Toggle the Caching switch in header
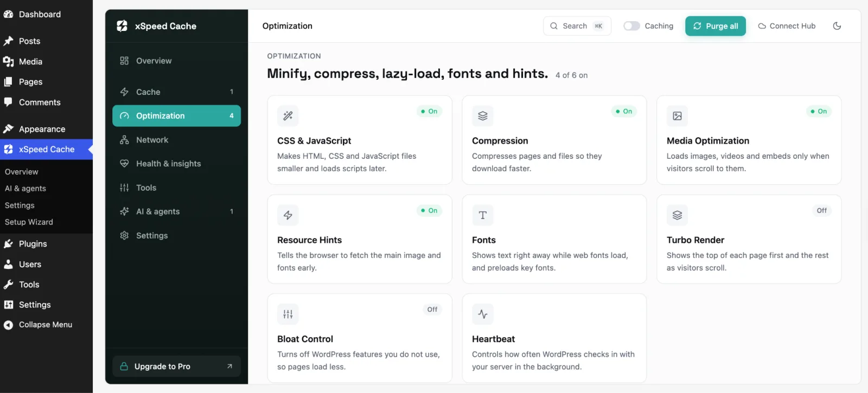 point(631,26)
